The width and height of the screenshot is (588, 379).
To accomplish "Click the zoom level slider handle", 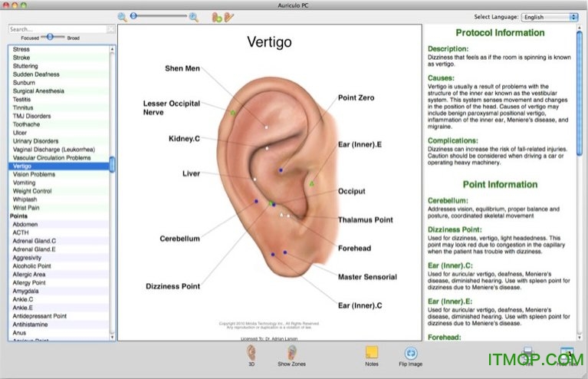I will [x=133, y=16].
